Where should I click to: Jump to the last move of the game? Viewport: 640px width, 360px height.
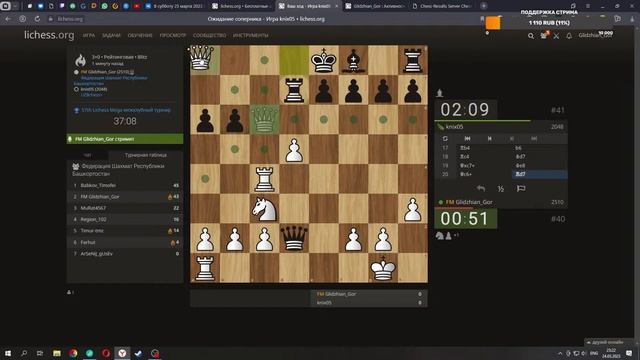point(533,139)
